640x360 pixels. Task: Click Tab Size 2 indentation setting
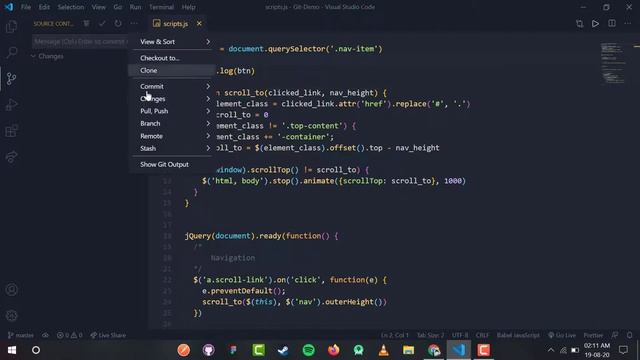pyautogui.click(x=430, y=335)
